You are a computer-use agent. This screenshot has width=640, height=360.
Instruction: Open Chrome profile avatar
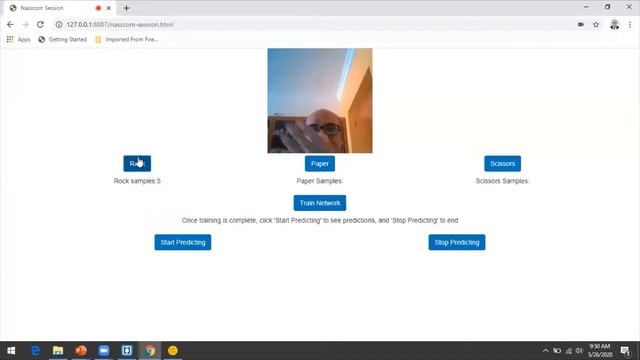click(x=614, y=24)
